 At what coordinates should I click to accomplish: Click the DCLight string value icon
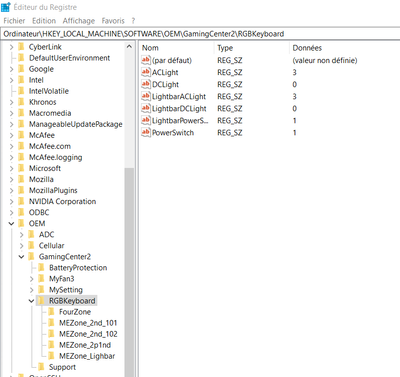146,84
